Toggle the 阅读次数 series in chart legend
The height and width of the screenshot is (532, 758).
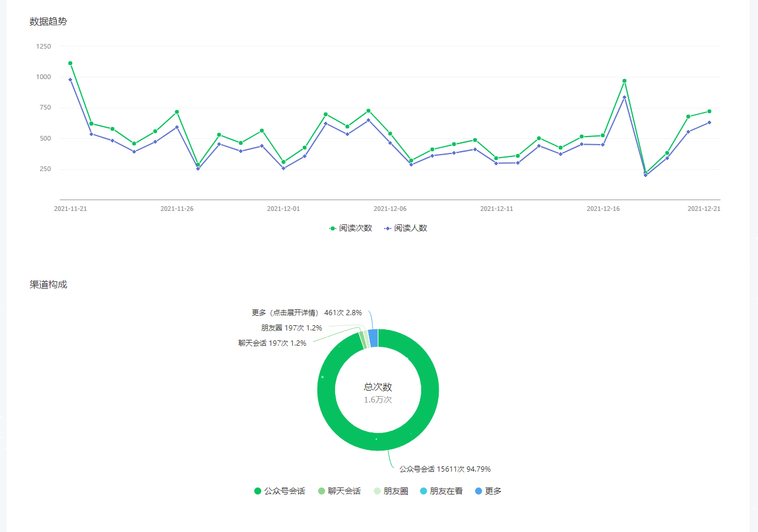(350, 229)
